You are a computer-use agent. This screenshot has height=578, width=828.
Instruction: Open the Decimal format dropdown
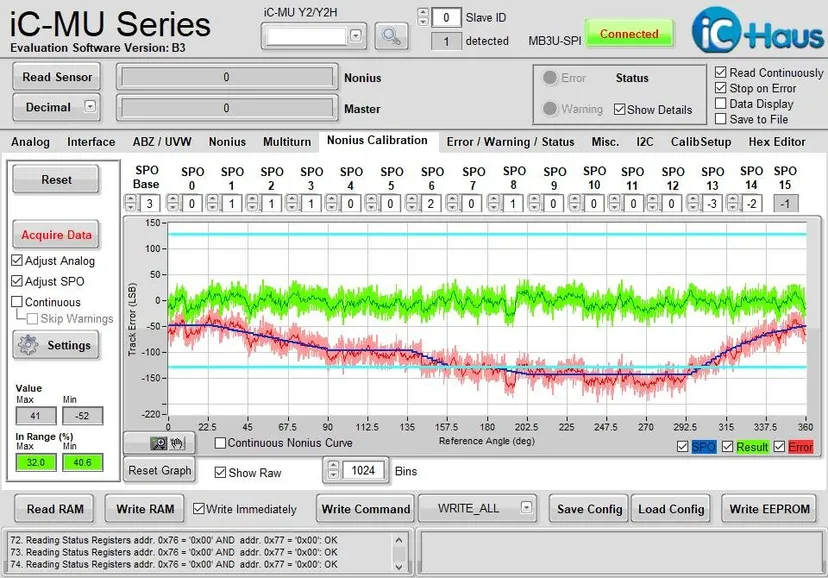click(x=90, y=106)
